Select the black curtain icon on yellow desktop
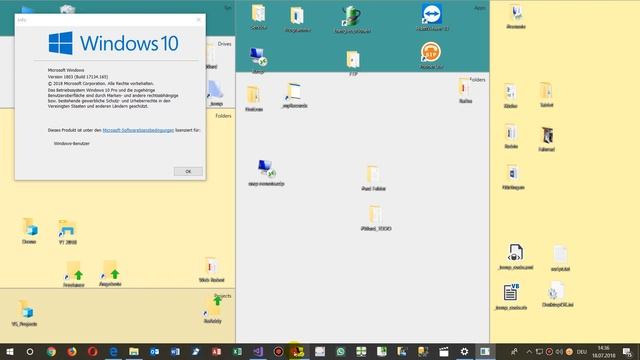 pos(547,139)
